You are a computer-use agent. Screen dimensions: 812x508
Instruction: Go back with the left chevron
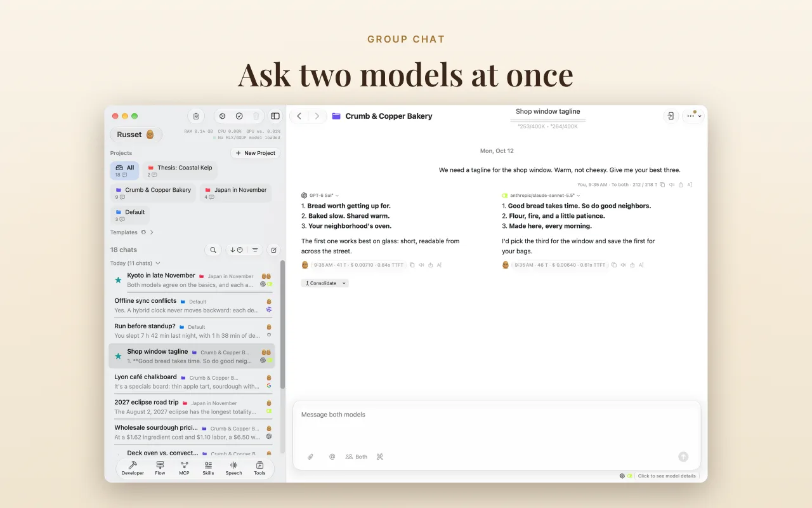(x=299, y=116)
